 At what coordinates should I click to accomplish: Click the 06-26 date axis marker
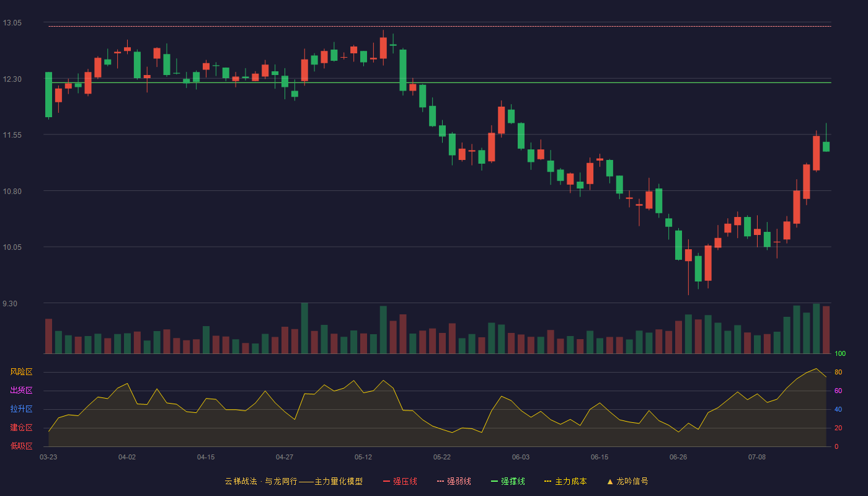click(x=678, y=457)
